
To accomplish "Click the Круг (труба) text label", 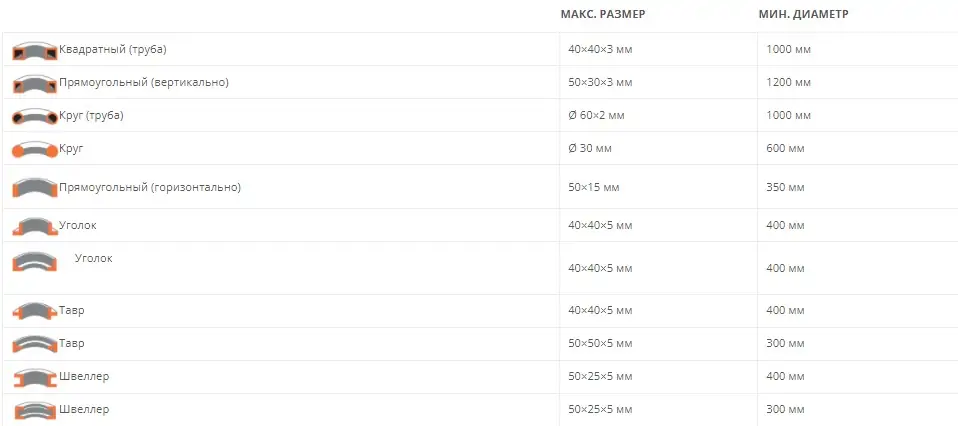I will pos(91,115).
